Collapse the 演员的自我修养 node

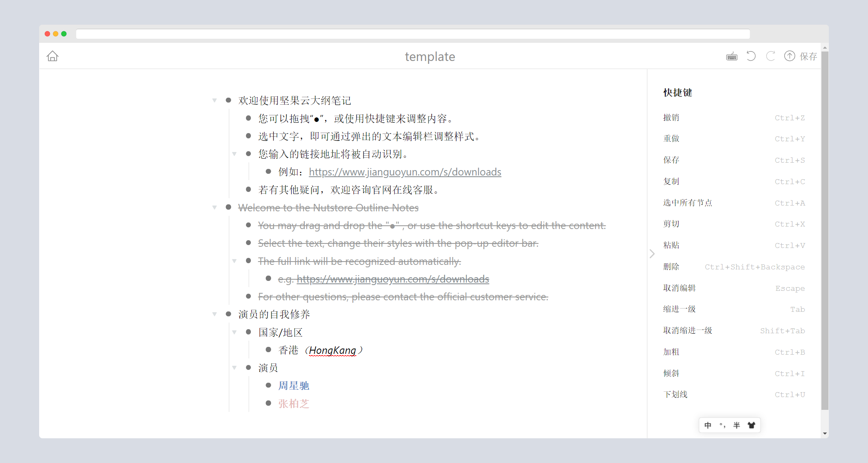click(214, 314)
